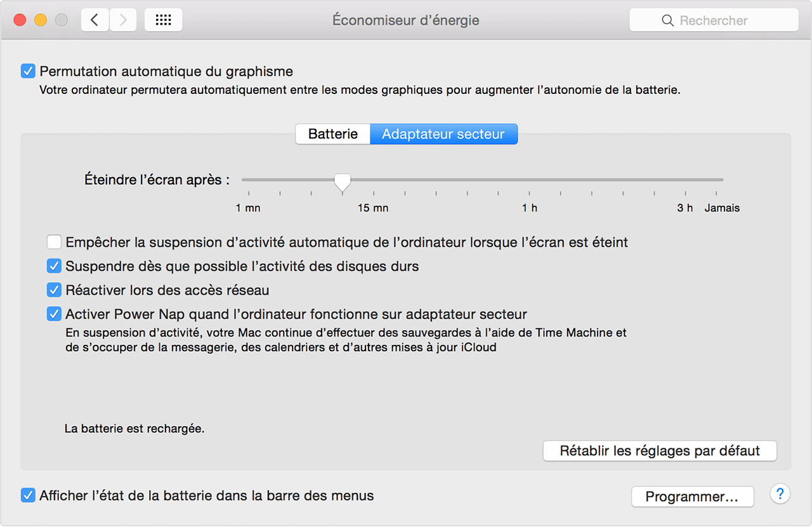Close the Économiseur d'énergie window

(20, 20)
